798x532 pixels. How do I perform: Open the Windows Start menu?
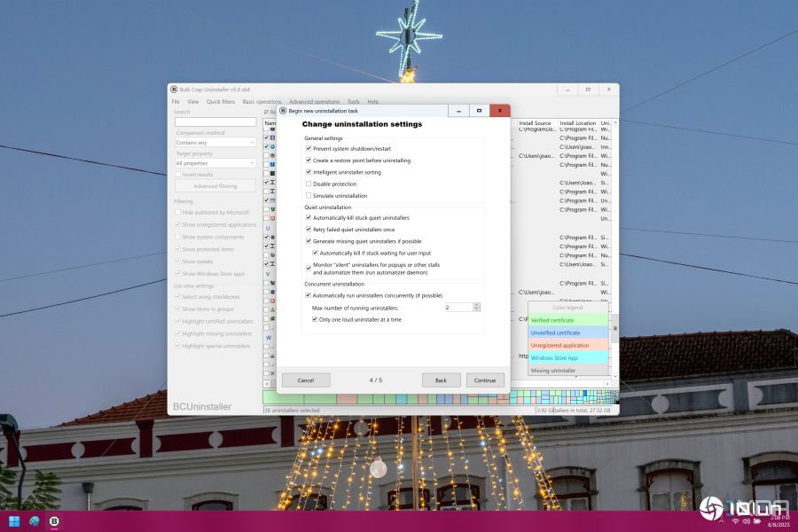point(14,521)
